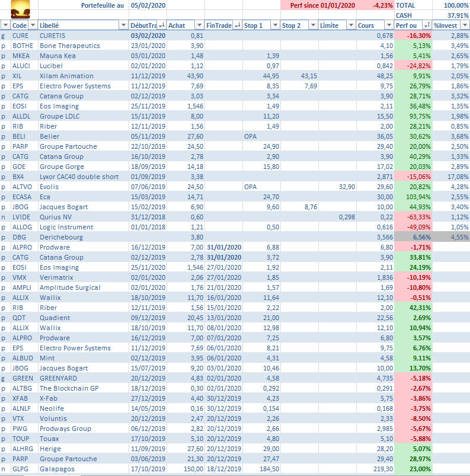Select the Neolife name cell
This screenshot has width=470, height=476.
84,408
